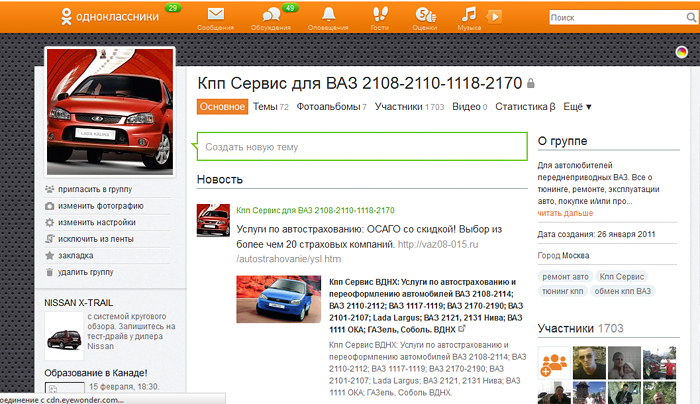Viewport: 700px width, 404px height.
Task: Click the Создать новую тему field
Action: click(x=362, y=146)
